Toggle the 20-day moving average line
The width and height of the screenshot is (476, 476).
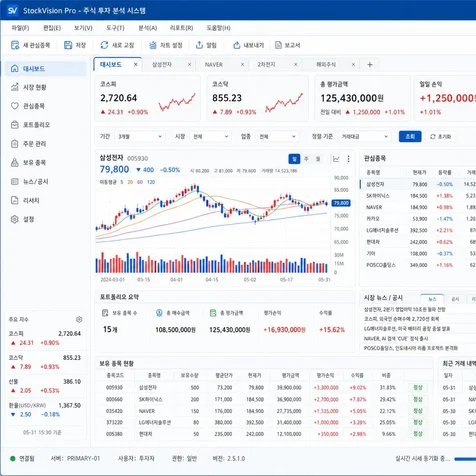(x=130, y=182)
